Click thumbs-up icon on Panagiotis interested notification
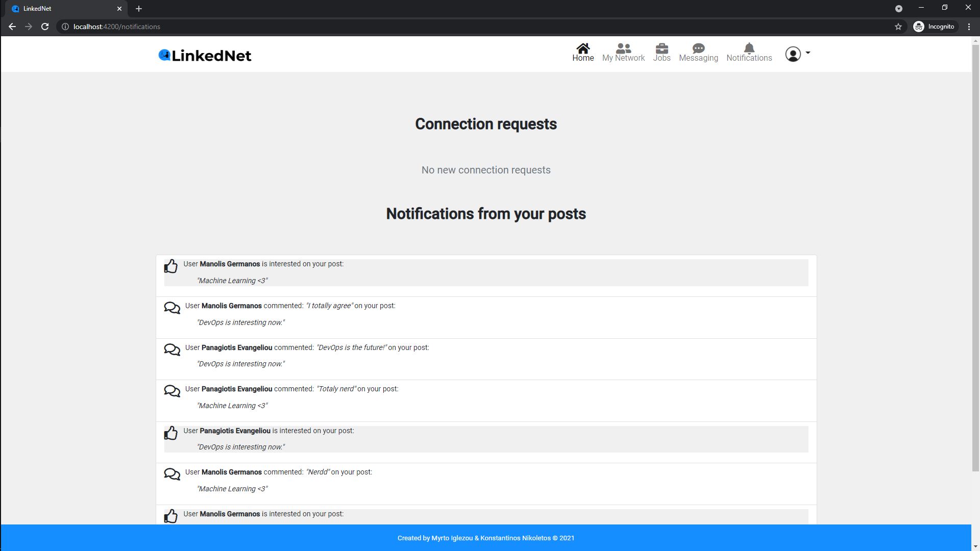The height and width of the screenshot is (551, 980). coord(171,433)
